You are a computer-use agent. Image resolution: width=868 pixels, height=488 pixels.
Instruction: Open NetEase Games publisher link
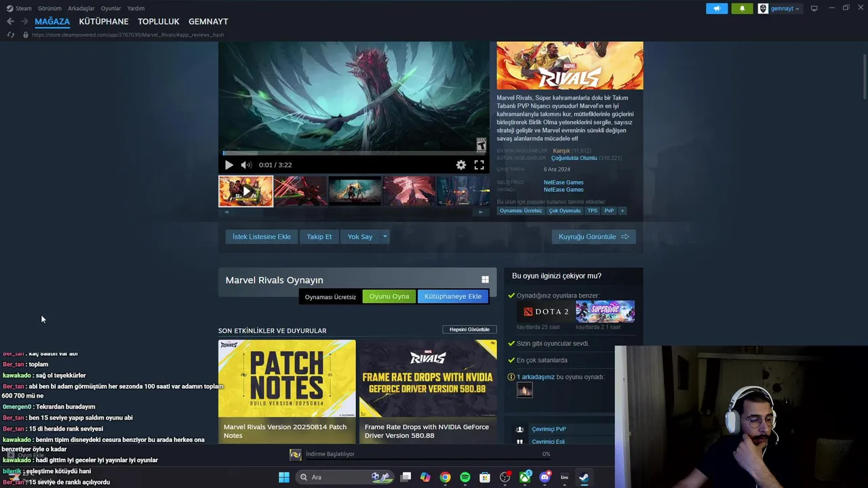coord(564,190)
